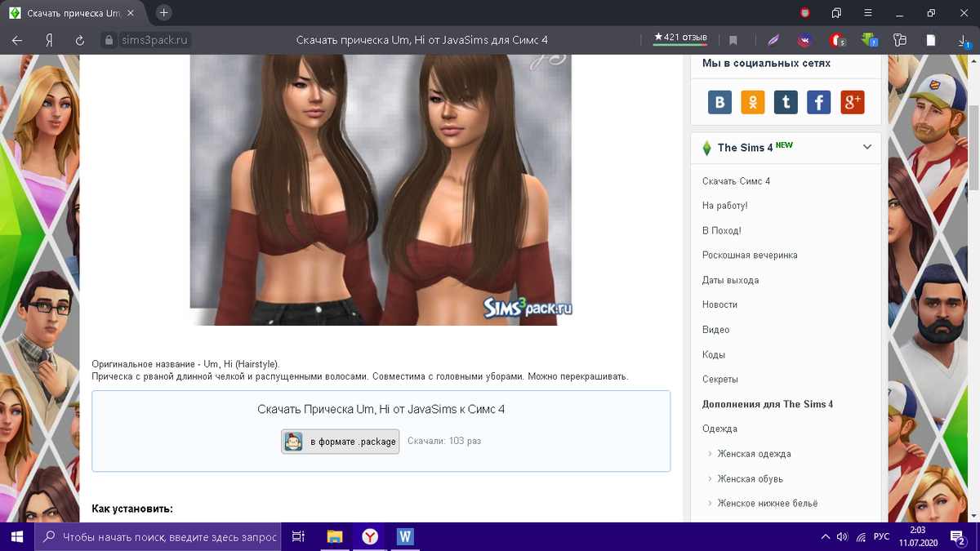
Task: Open Скачать Симс 4 sidebar link
Action: [736, 181]
